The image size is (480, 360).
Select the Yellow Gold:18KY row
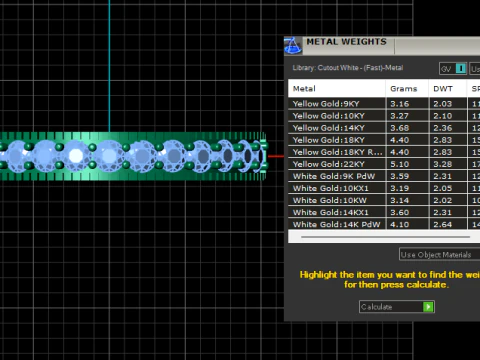[384, 140]
